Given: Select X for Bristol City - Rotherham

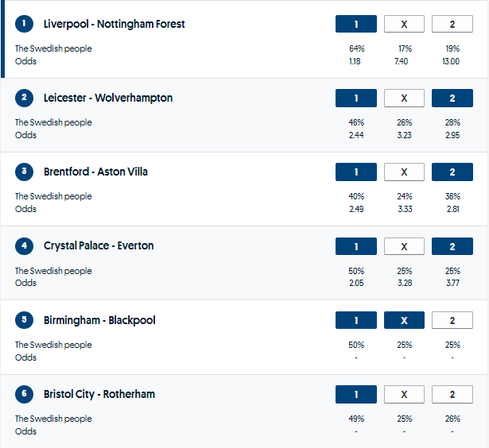Looking at the screenshot, I should [x=404, y=394].
